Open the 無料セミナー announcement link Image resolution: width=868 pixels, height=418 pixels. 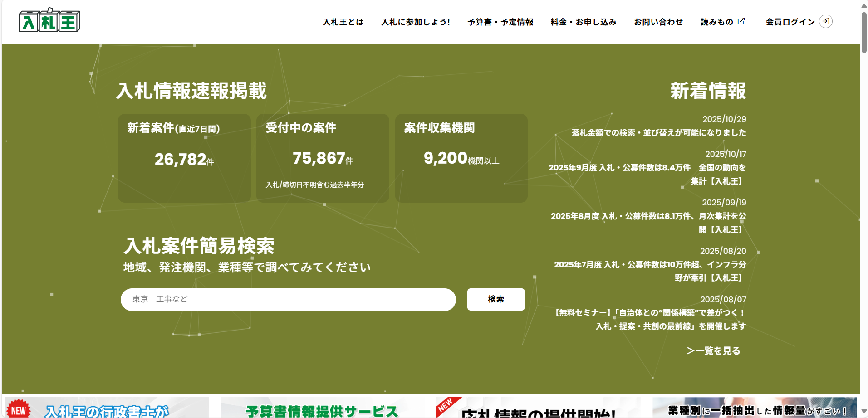[650, 320]
